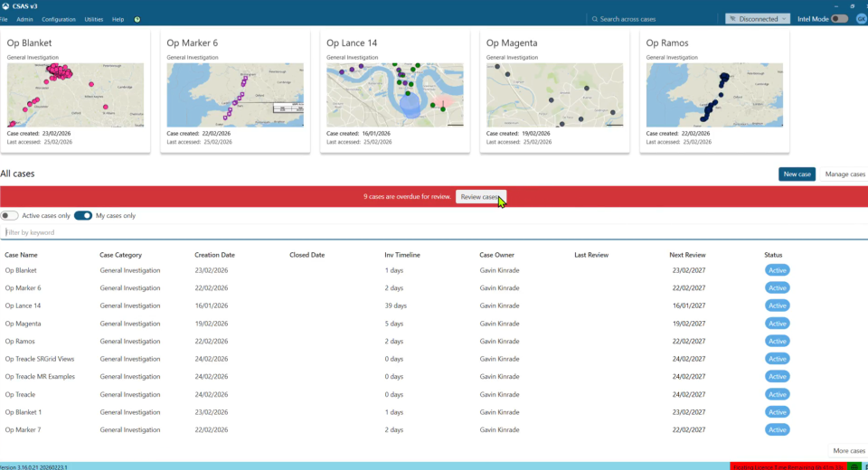Click the More cases link

(848, 450)
